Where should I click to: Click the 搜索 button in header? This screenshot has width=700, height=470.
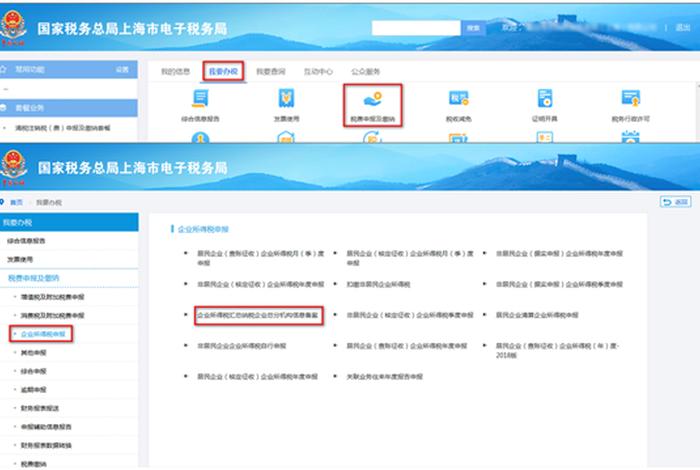point(473,28)
